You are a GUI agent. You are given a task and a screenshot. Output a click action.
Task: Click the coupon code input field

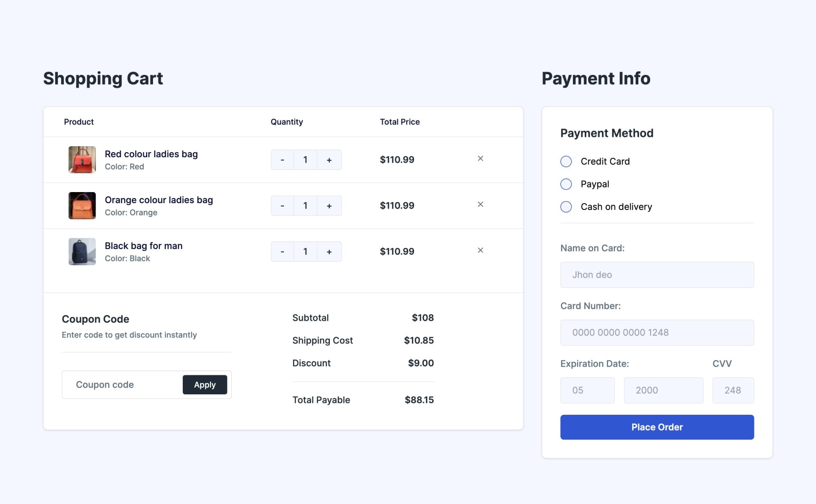(122, 385)
